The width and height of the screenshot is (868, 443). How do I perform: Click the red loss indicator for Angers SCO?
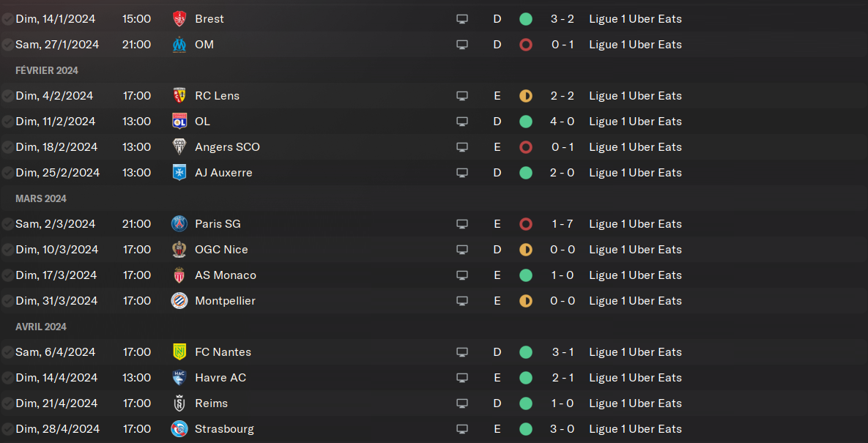click(x=525, y=147)
